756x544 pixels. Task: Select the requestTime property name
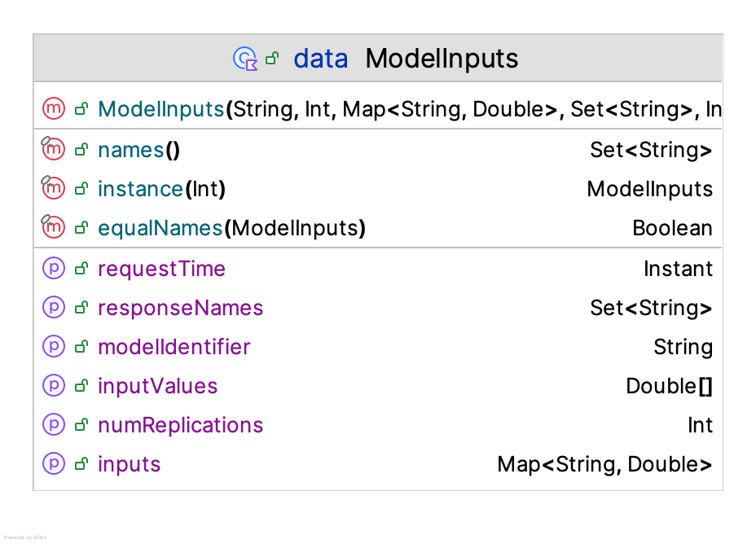coord(161,269)
